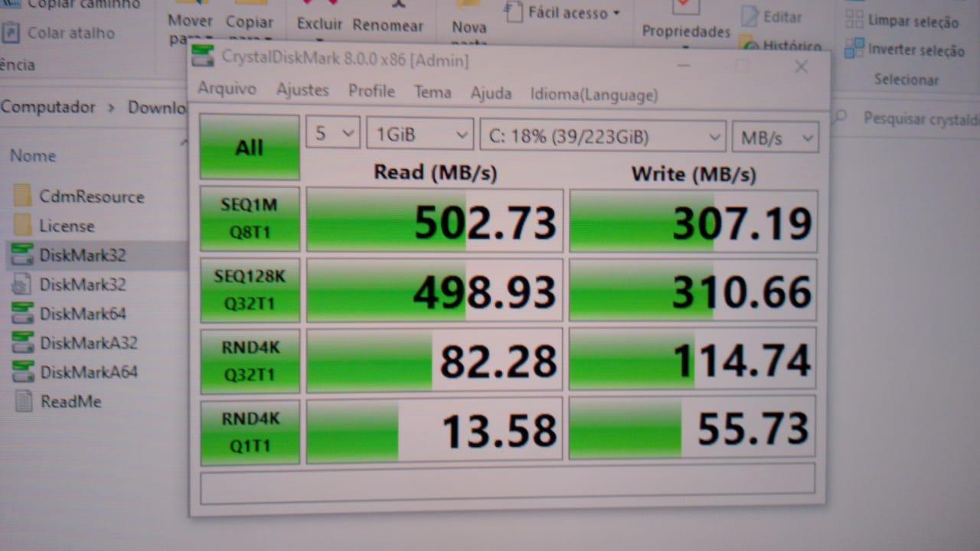
Task: Select the DiskMarkA32 application icon
Action: [x=23, y=342]
